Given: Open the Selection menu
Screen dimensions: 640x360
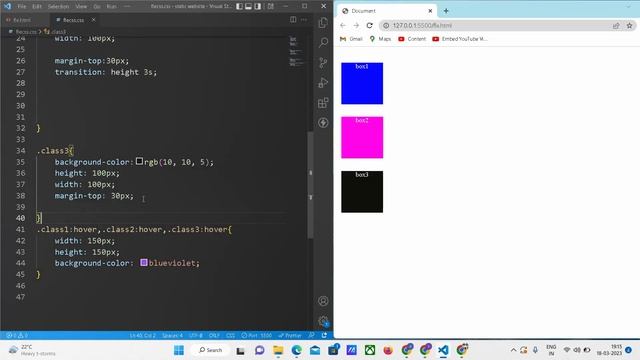Looking at the screenshot, I should tap(58, 7).
